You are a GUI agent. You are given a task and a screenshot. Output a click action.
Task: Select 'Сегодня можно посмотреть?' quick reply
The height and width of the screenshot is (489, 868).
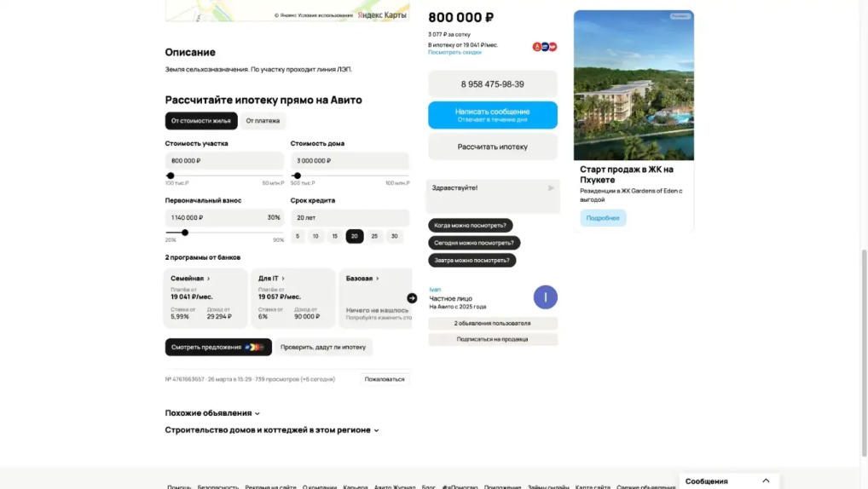coord(474,243)
